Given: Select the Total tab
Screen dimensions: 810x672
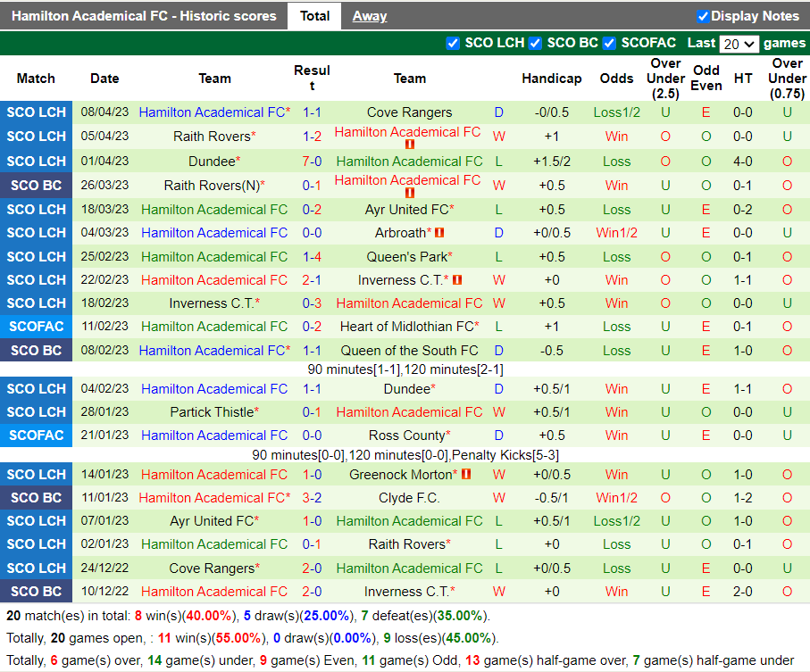Looking at the screenshot, I should 313,15.
